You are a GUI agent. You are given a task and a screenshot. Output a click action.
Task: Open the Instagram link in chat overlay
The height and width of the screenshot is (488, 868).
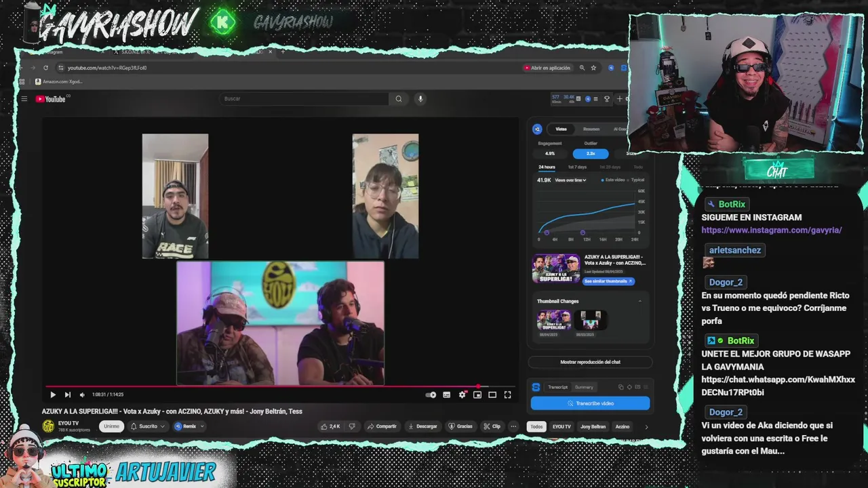(x=772, y=230)
